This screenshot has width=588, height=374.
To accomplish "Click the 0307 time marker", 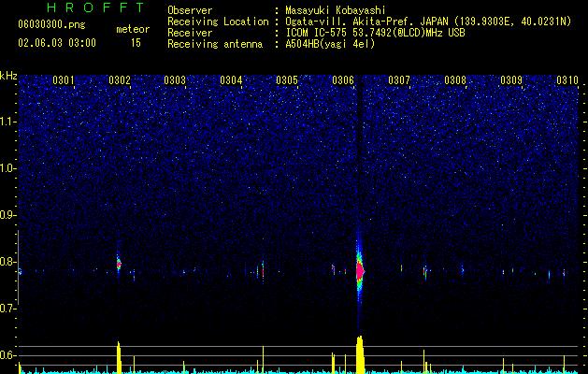I will pyautogui.click(x=399, y=79).
